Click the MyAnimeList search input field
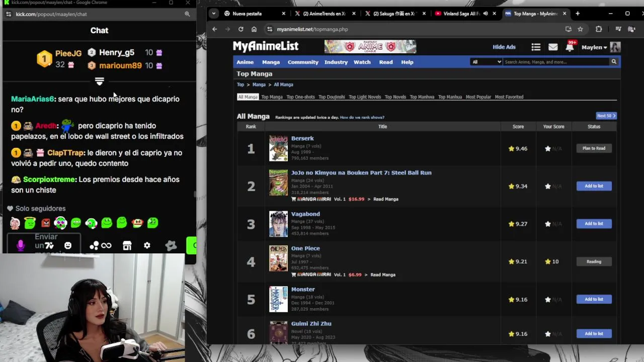 556,62
